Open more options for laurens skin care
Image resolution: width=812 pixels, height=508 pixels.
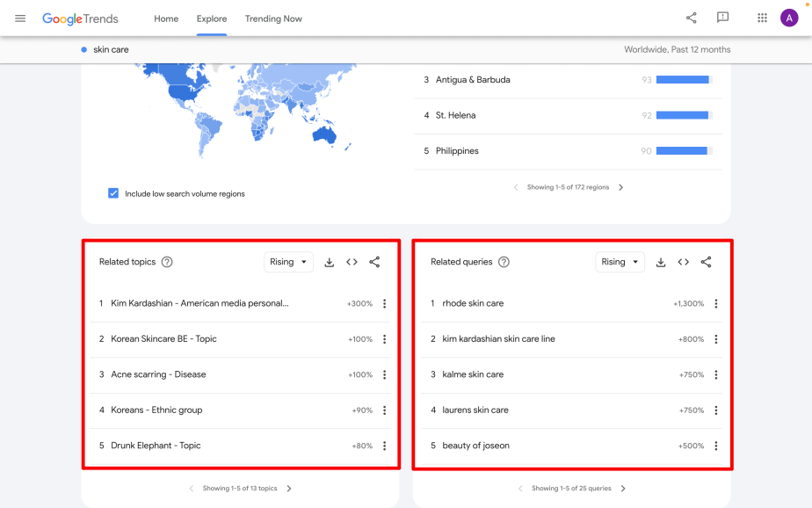715,410
